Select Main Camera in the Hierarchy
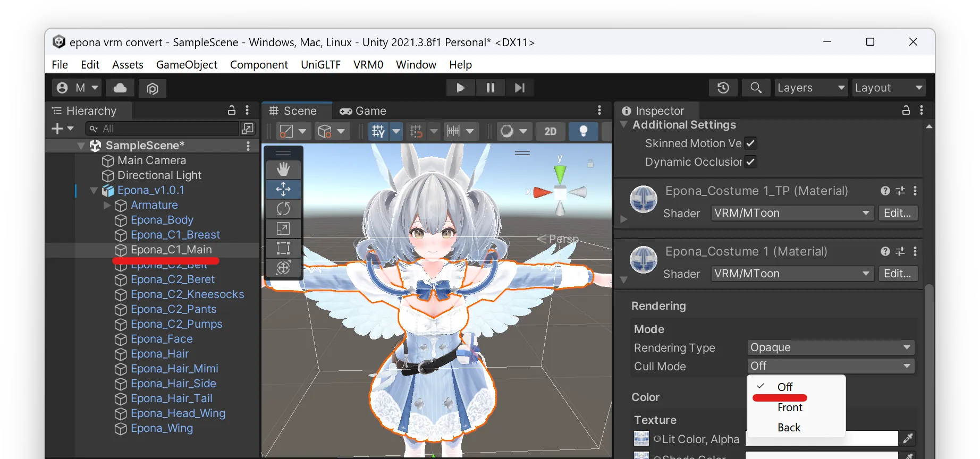The width and height of the screenshot is (980, 459). [x=152, y=160]
